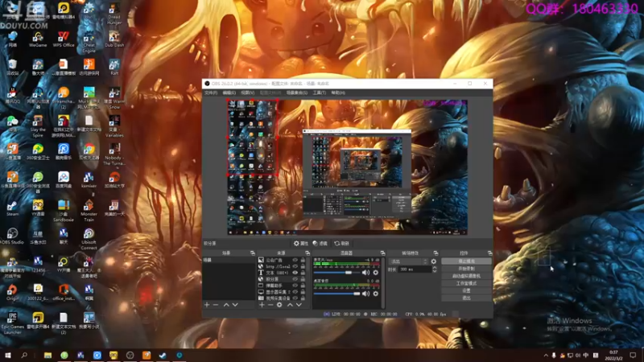The width and height of the screenshot is (644, 362).
Task: Open 设置 settings button in Controls
Action: coord(466,290)
